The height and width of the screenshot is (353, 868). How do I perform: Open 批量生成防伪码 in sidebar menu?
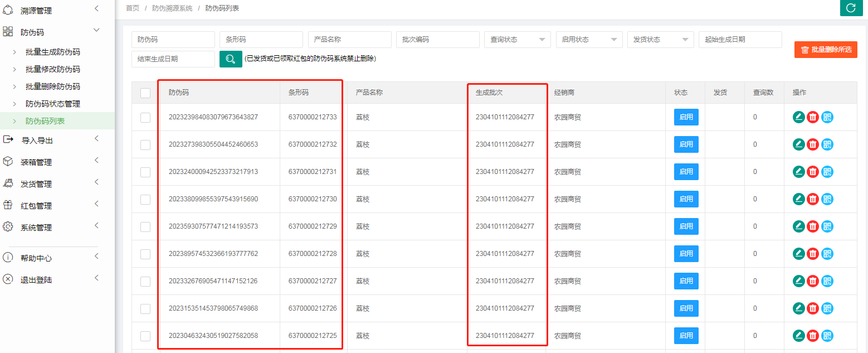point(53,52)
